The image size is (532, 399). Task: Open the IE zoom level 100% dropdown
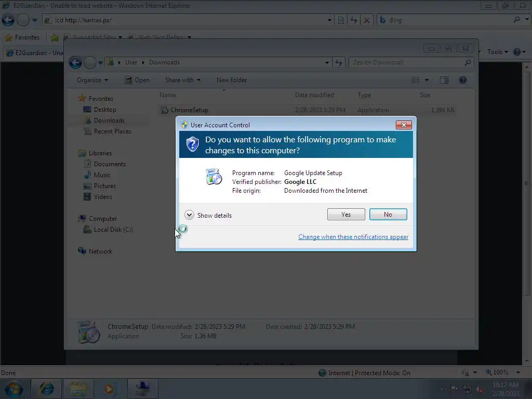coord(518,373)
